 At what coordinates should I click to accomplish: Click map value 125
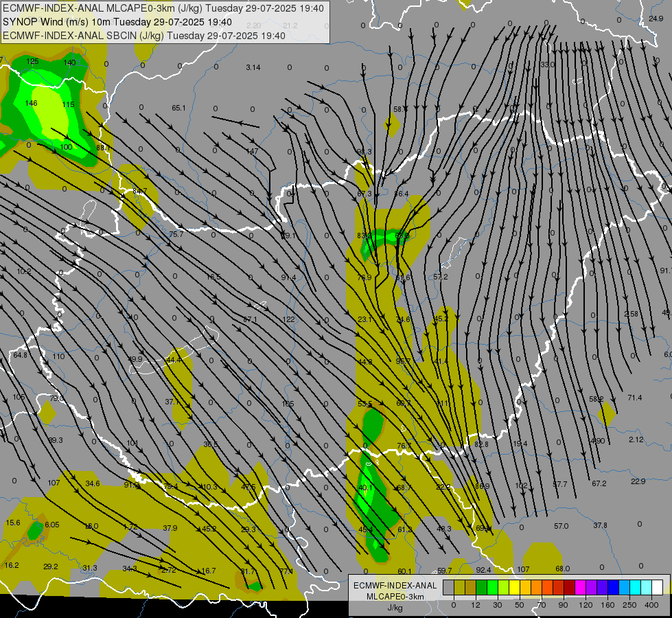click(x=32, y=61)
